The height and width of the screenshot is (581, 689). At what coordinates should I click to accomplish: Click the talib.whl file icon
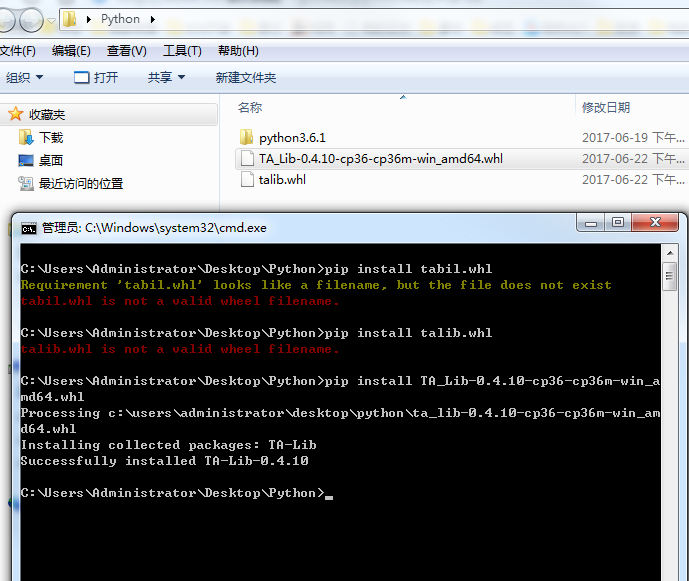pyautogui.click(x=246, y=179)
